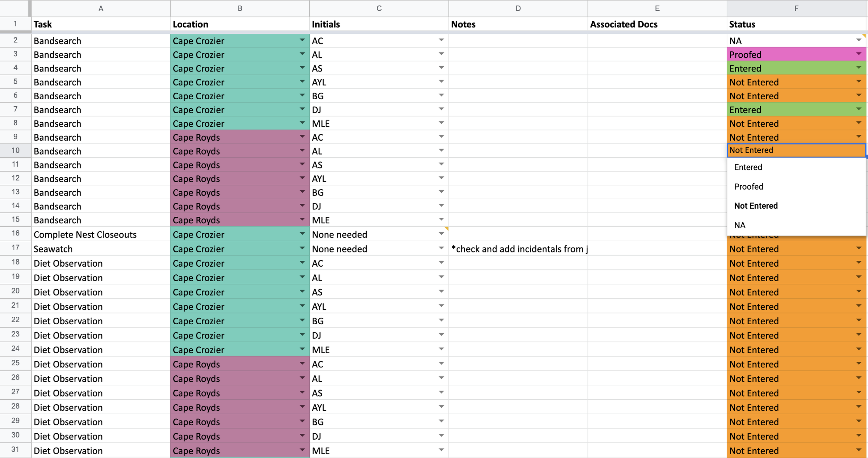Choose Entered from the status list
The height and width of the screenshot is (458, 868).
tap(748, 167)
